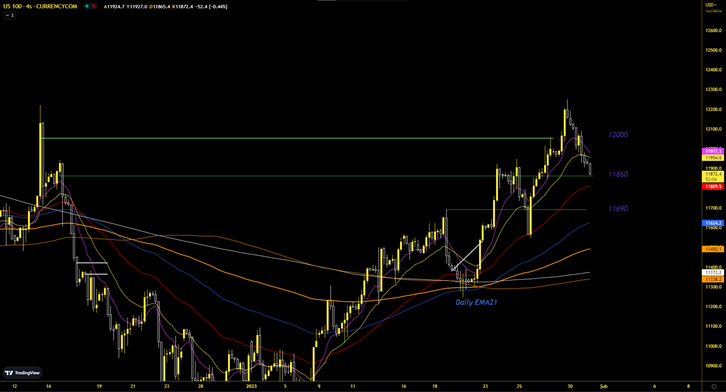Click the 12000 level text annotation
The height and width of the screenshot is (392, 726).
618,135
